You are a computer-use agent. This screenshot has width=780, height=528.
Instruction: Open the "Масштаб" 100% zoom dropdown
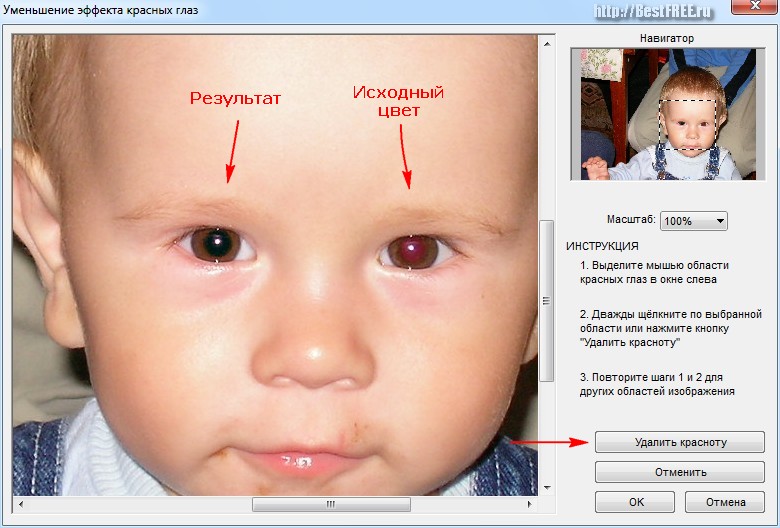pyautogui.click(x=693, y=221)
